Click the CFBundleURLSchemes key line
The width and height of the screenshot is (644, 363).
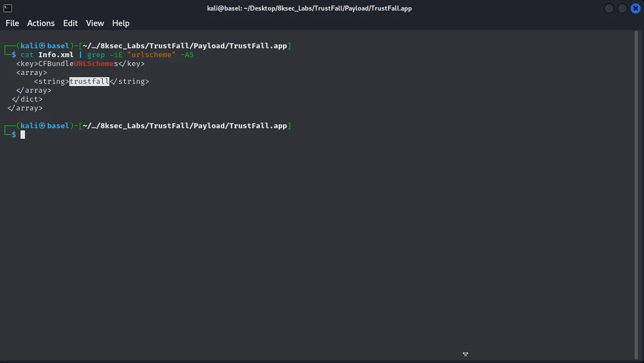pos(80,64)
